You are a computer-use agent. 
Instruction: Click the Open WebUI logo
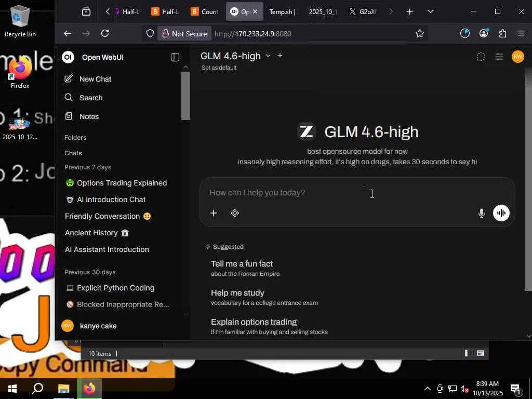[68, 57]
